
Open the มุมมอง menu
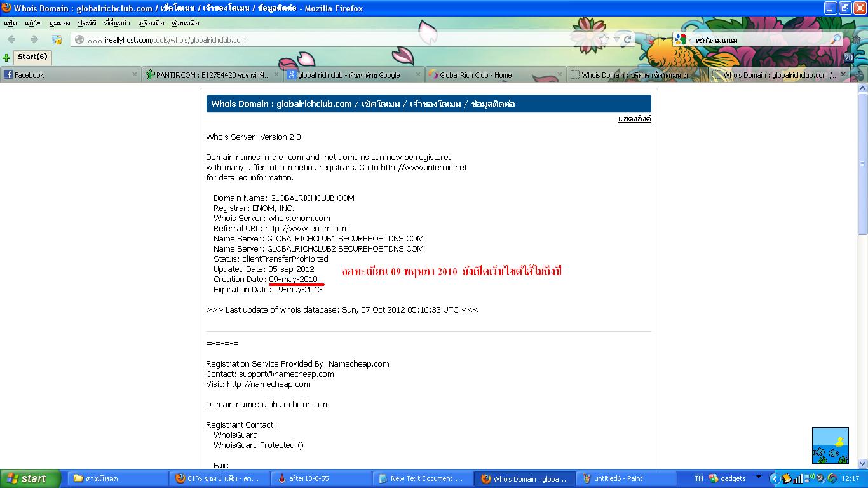tap(60, 23)
